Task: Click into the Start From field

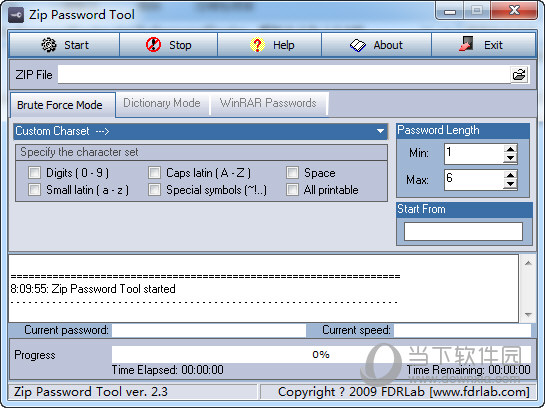Action: (x=463, y=231)
